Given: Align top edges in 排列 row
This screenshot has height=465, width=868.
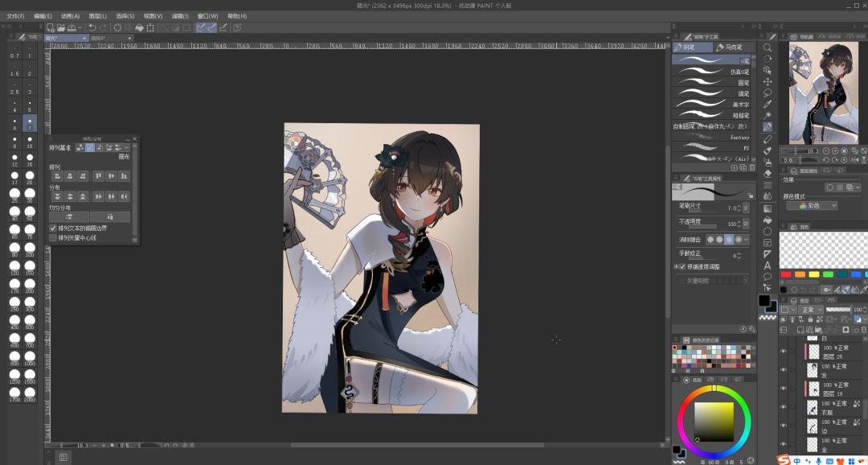Looking at the screenshot, I should [x=99, y=176].
